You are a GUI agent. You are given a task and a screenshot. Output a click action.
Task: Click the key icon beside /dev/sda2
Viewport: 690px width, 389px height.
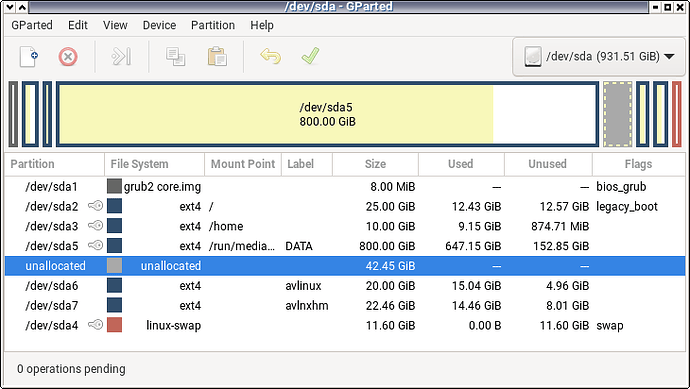pos(95,206)
